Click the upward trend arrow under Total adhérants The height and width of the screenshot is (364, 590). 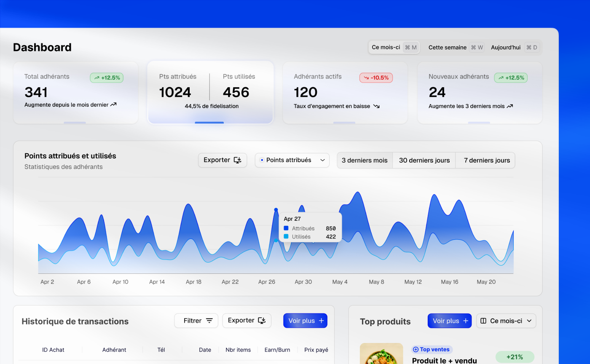tap(113, 104)
